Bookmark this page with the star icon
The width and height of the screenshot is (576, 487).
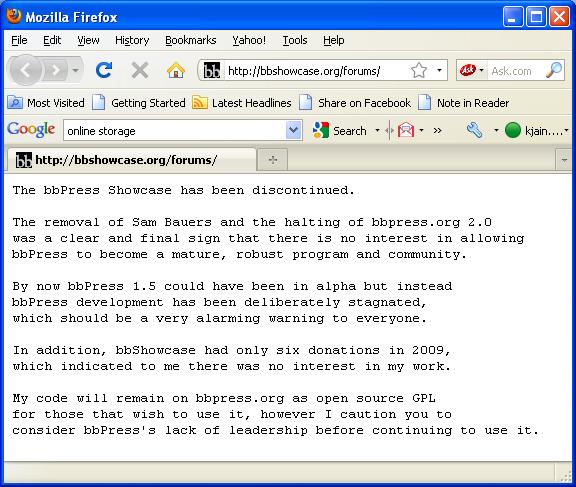(419, 70)
